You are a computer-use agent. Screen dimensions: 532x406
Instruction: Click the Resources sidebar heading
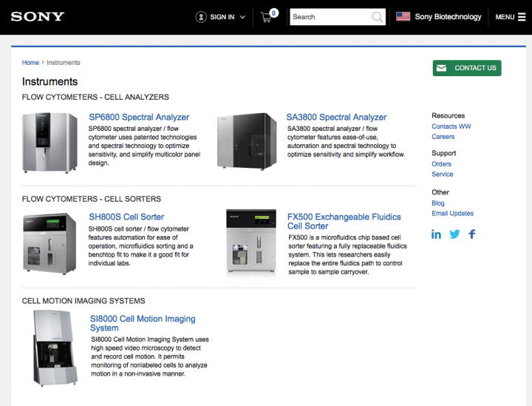449,116
